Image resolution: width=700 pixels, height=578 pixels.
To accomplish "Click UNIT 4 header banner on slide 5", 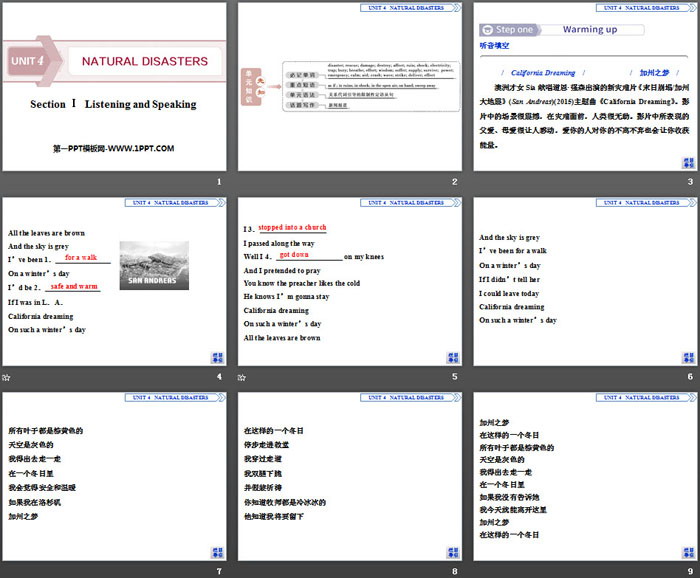I will (410, 203).
